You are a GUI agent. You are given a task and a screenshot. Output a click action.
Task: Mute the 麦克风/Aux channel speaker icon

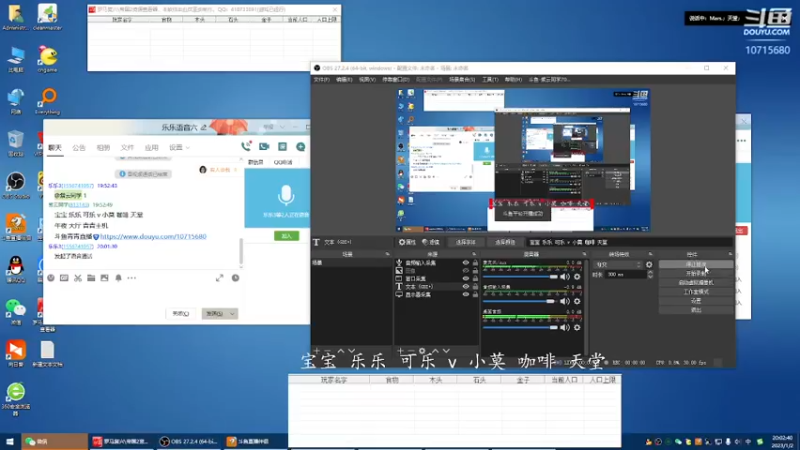[x=564, y=277]
